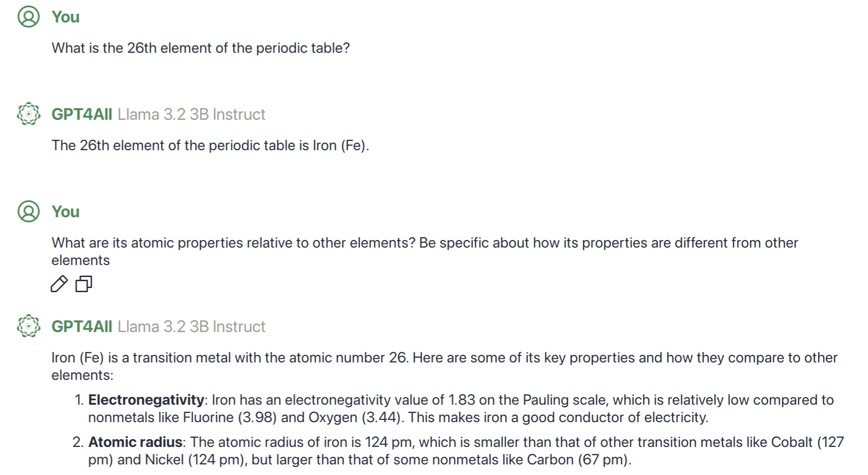This screenshot has width=868, height=475.
Task: Click the second green GPT4All name label
Action: 82,327
